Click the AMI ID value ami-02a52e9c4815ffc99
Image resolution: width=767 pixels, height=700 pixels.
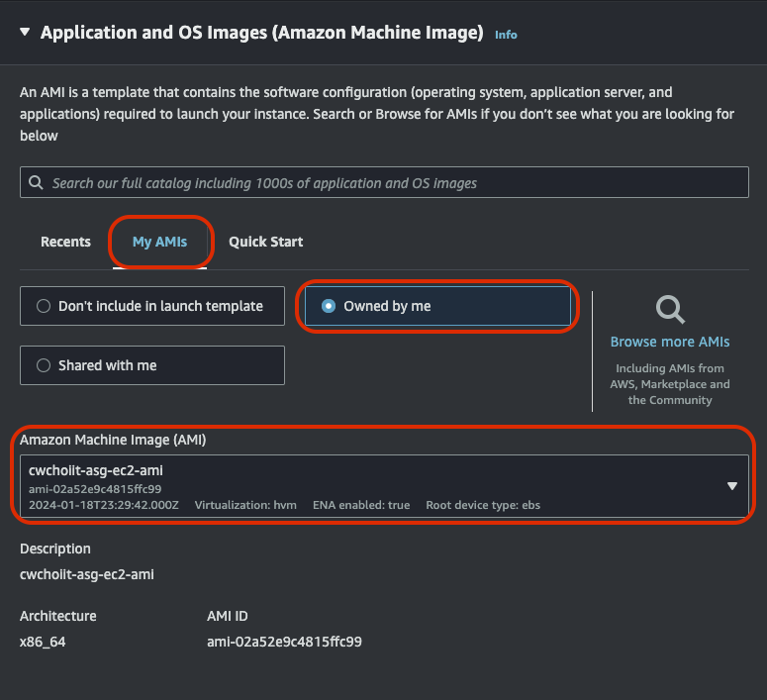pyautogui.click(x=284, y=642)
